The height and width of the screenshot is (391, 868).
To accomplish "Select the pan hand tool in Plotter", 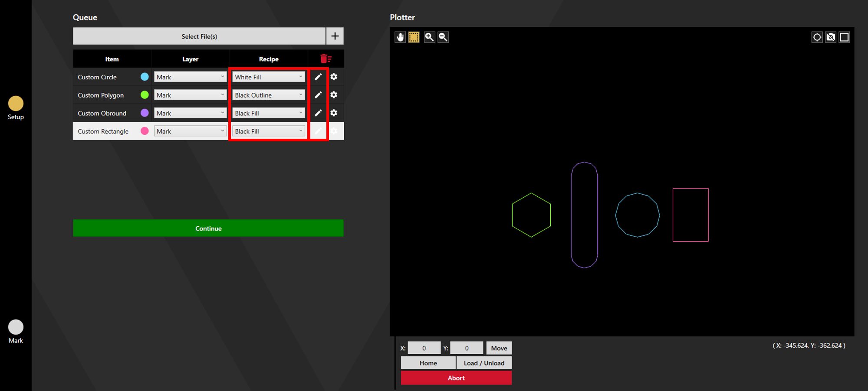I will pyautogui.click(x=400, y=37).
